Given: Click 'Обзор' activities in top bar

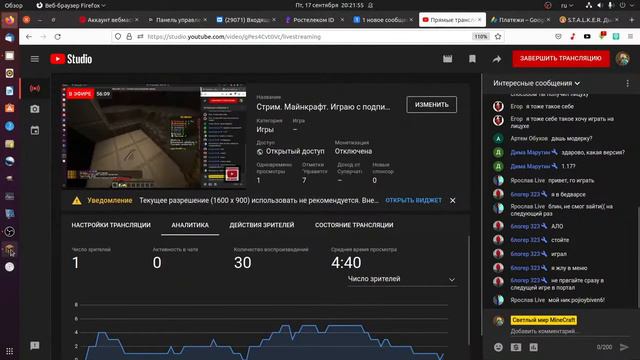Looking at the screenshot, I should pos(13,5).
